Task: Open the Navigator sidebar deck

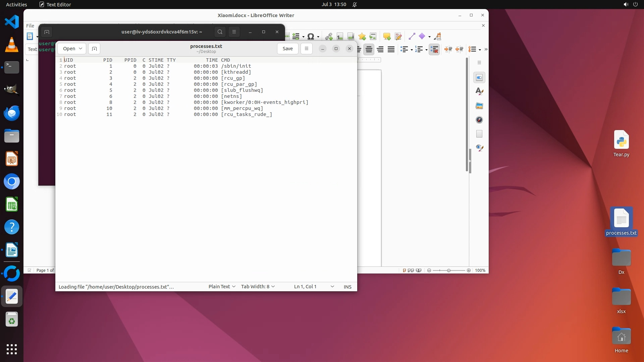Action: [479, 120]
